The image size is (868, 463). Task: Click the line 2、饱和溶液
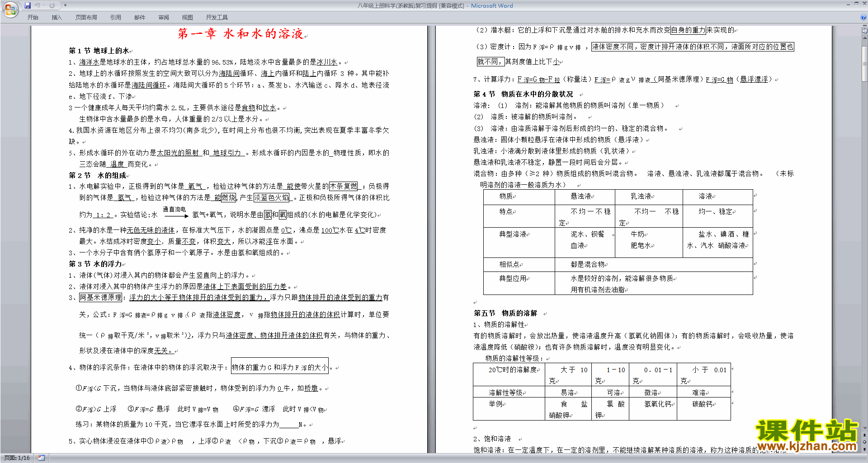[x=492, y=439]
